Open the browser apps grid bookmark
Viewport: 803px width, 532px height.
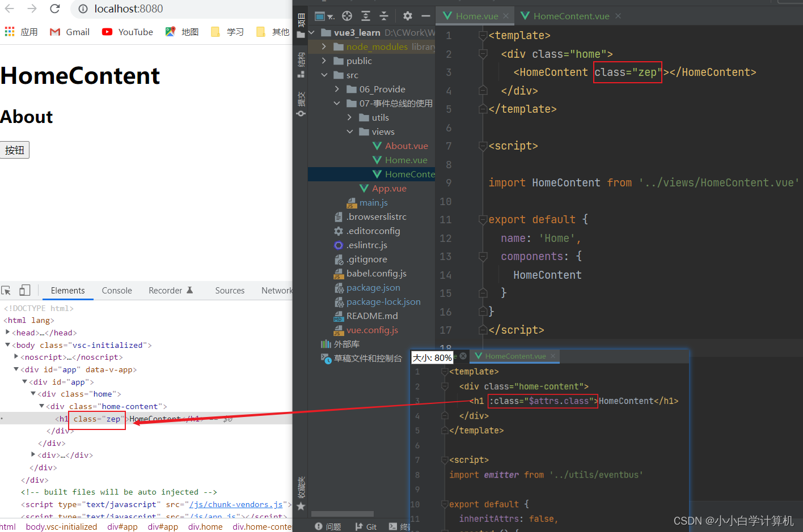(21, 32)
